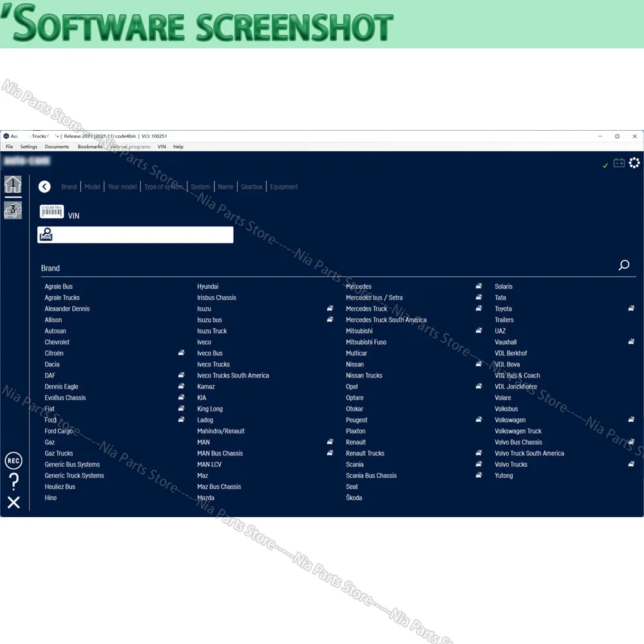Open the vehicle selection sidebar icon
Viewport: 644px width, 644px height.
13,210
